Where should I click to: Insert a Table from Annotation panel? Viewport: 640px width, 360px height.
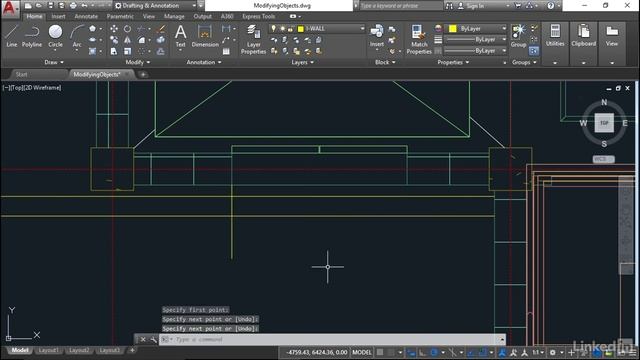tap(226, 51)
